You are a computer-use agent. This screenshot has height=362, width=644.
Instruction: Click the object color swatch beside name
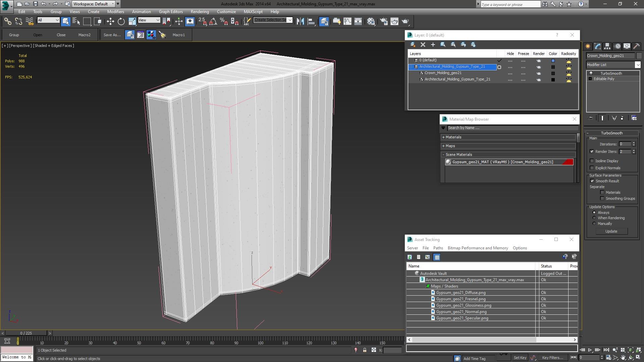pos(639,56)
